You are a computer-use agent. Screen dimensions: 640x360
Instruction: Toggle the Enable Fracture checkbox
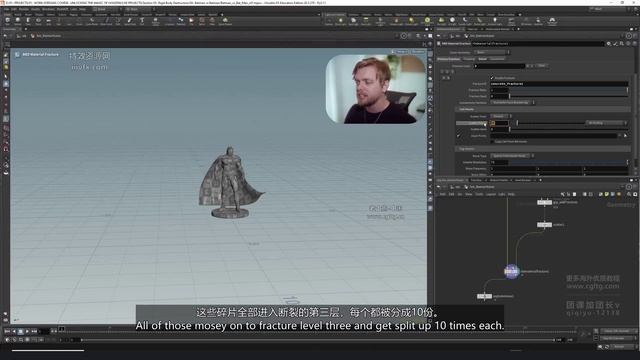pos(492,78)
